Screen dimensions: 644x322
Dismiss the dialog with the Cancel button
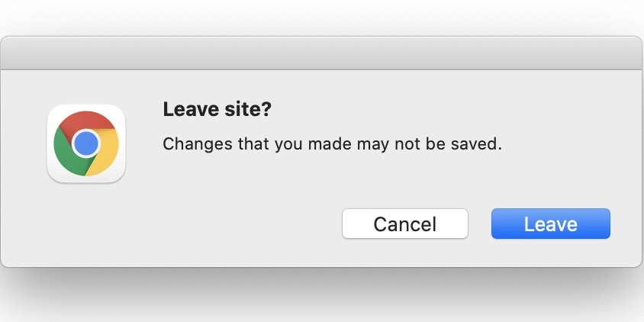click(405, 224)
